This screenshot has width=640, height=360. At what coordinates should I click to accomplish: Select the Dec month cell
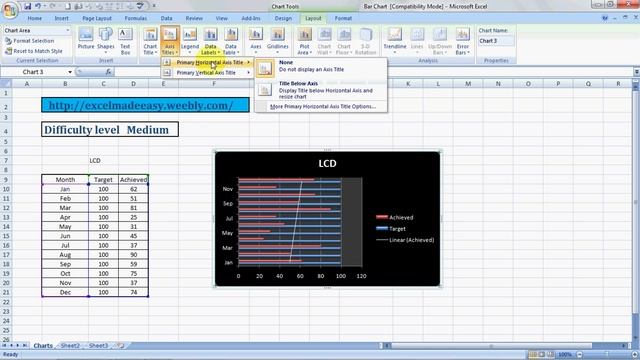coord(65,292)
